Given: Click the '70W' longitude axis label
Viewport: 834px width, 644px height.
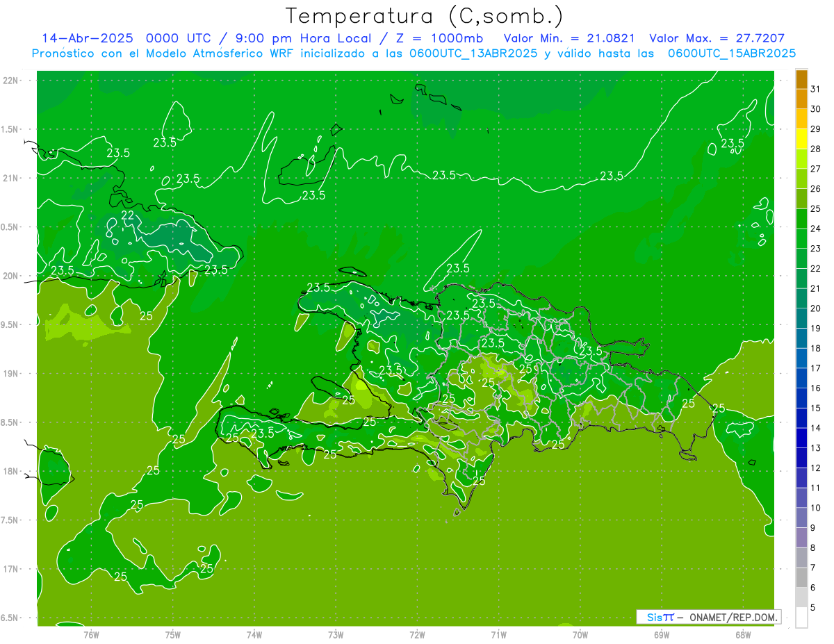Looking at the screenshot, I should coord(580,634).
